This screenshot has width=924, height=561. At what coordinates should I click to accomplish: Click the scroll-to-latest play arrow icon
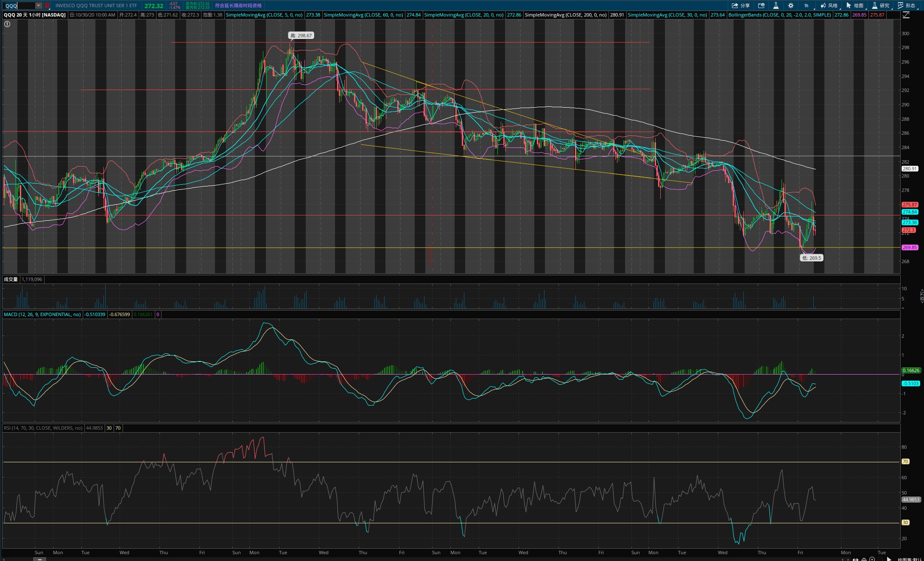[889, 559]
